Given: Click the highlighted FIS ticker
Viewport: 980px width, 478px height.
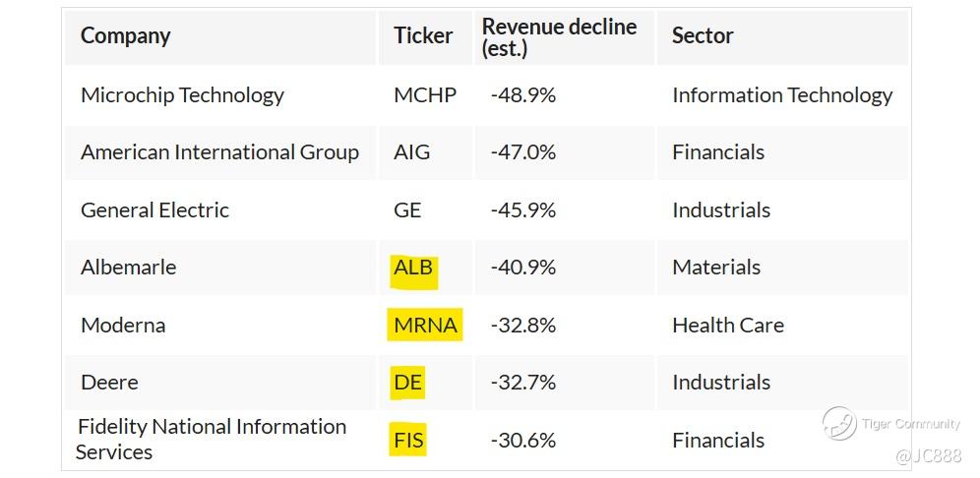Looking at the screenshot, I should point(409,440).
